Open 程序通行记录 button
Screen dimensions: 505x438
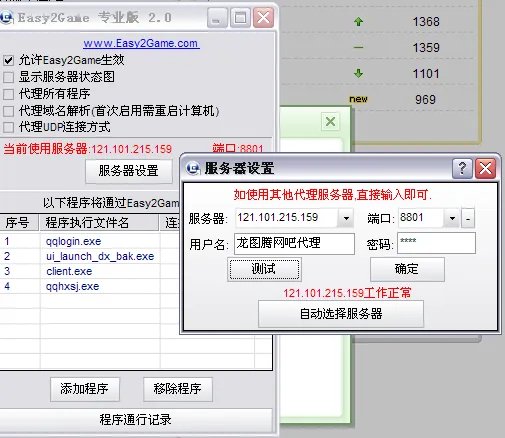(x=135, y=420)
